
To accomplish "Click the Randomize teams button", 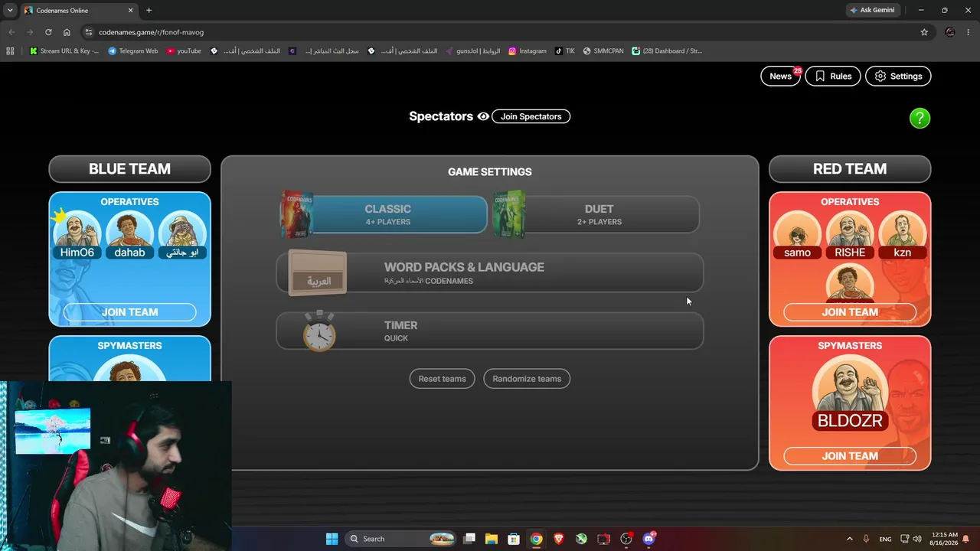I will point(527,379).
